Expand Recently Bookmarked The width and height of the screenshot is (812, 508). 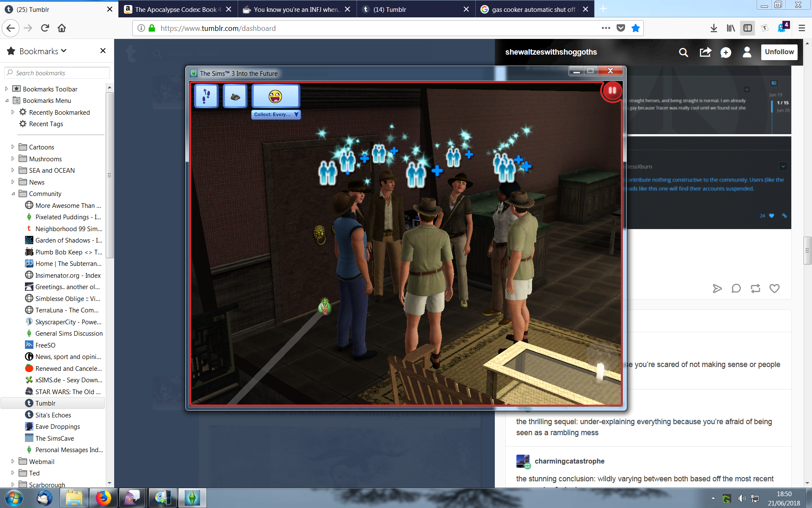click(13, 112)
